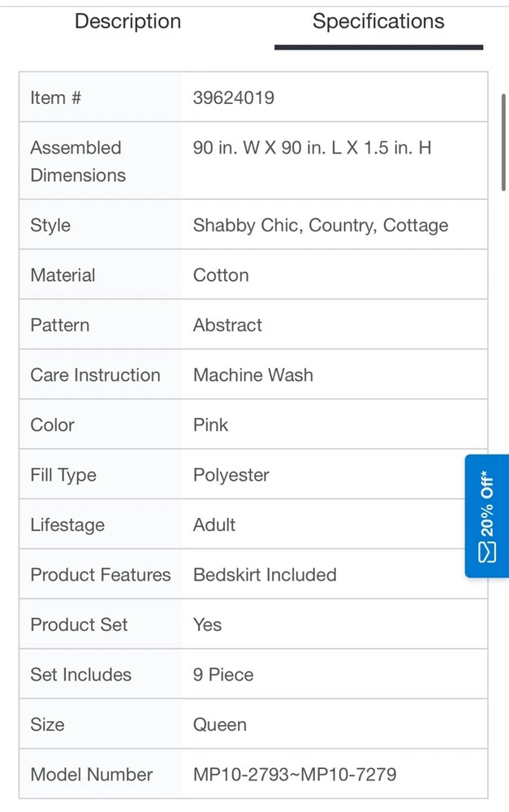Click the Assembled Dimensions value text
Screen dimensions: 509x812
(x=312, y=148)
